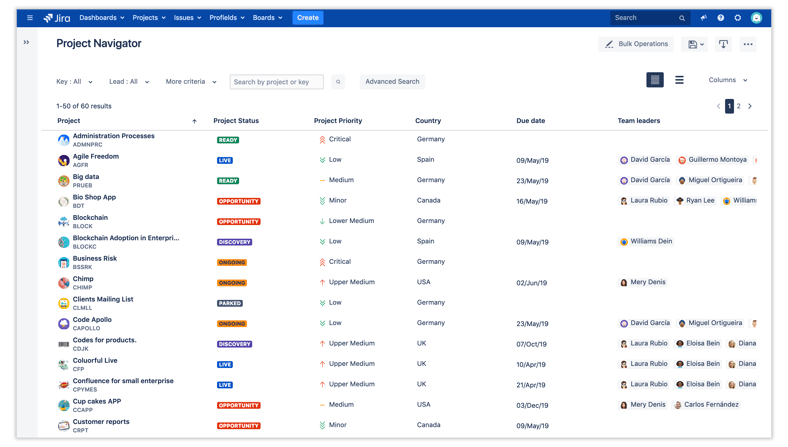Image resolution: width=788 pixels, height=447 pixels.
Task: Click the header search magnifier icon
Action: 682,18
